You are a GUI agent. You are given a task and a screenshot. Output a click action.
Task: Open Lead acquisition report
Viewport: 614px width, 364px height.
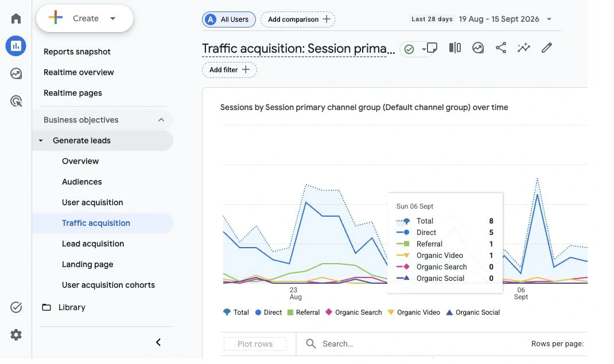click(x=93, y=244)
